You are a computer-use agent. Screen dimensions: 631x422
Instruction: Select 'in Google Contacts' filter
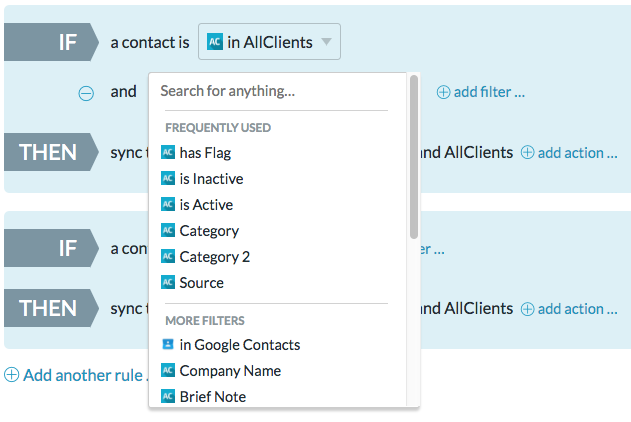(240, 345)
